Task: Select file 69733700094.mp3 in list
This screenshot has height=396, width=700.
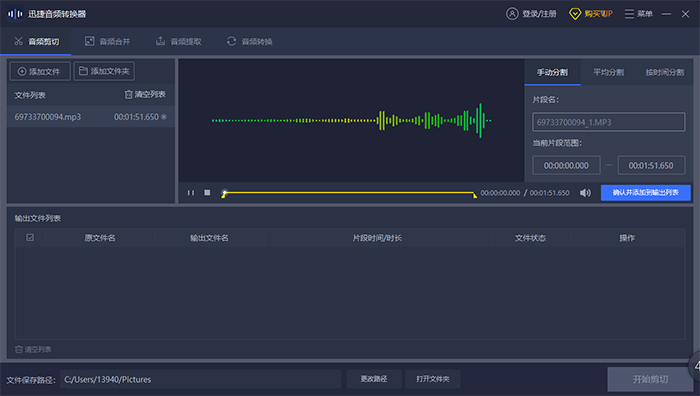Action: 91,117
